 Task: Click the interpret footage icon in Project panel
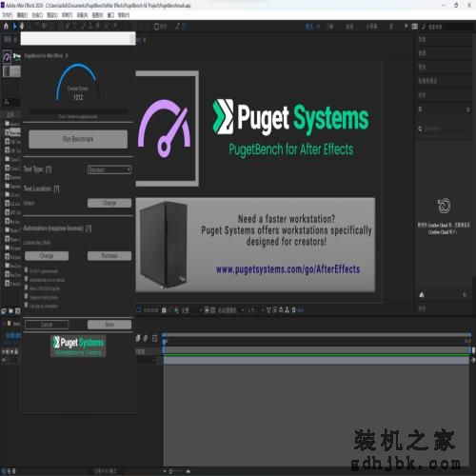pos(4,311)
